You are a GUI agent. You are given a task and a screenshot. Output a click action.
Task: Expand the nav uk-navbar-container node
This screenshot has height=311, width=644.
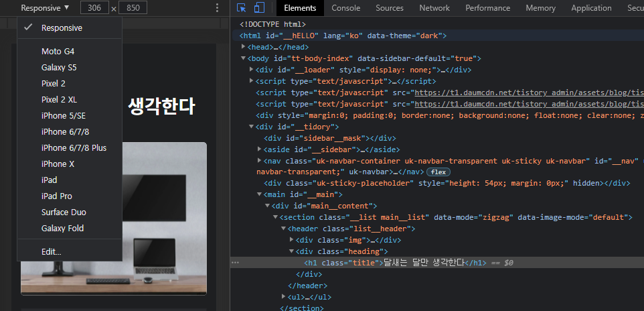click(260, 160)
